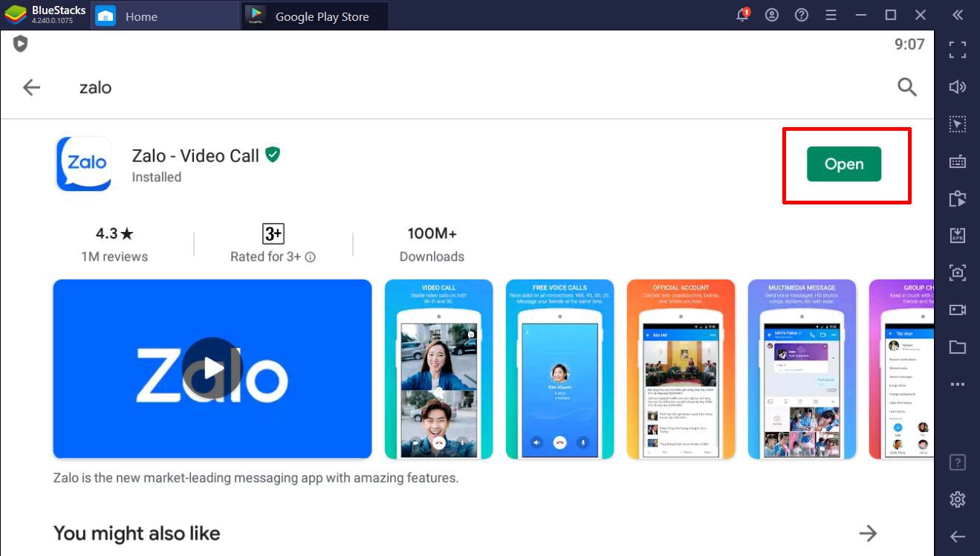980x556 pixels.
Task: Show more sidebar tools with three dots
Action: tap(958, 384)
